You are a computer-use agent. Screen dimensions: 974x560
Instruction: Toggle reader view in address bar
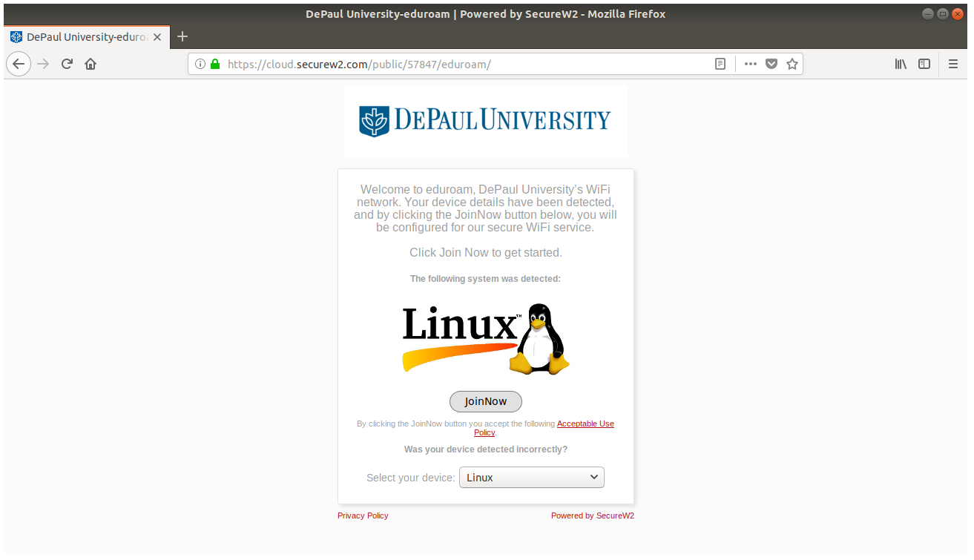720,64
